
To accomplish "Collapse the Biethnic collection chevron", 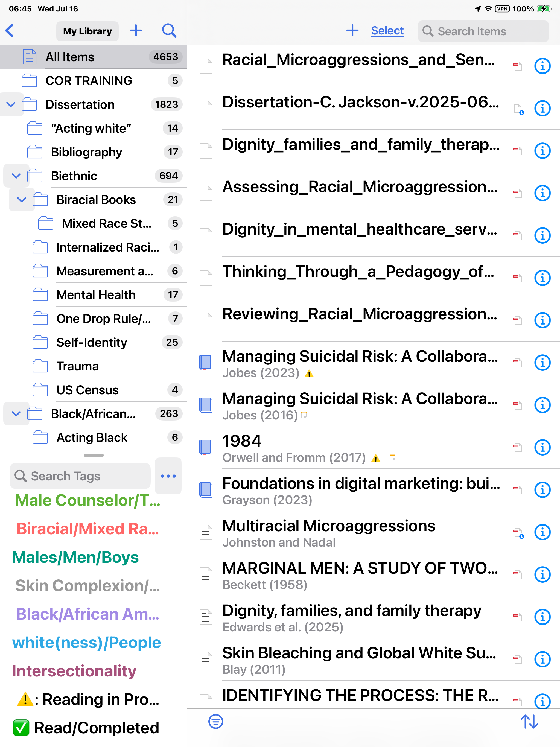I will coord(16,176).
